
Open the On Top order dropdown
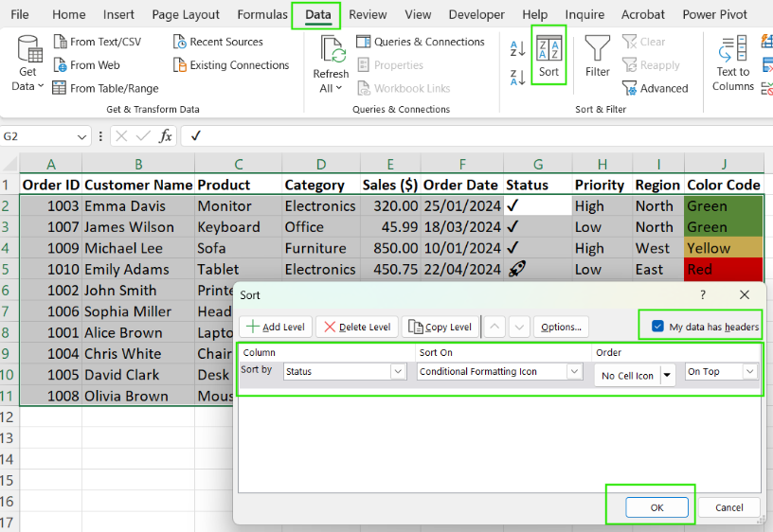pyautogui.click(x=750, y=372)
